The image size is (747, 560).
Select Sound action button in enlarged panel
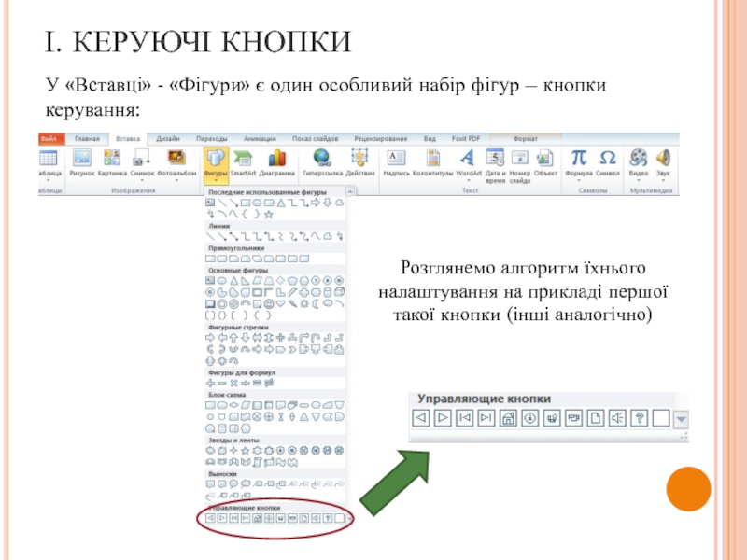(617, 418)
